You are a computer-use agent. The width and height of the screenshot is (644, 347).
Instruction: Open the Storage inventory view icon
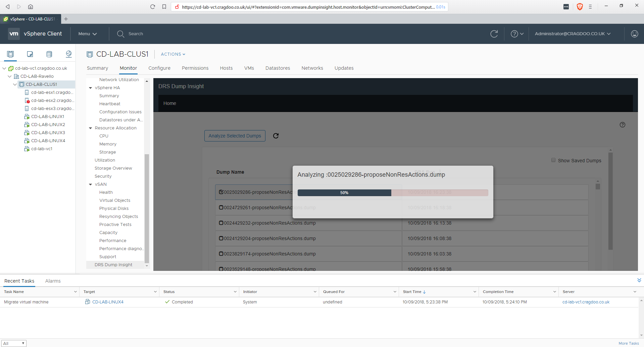[x=49, y=54]
